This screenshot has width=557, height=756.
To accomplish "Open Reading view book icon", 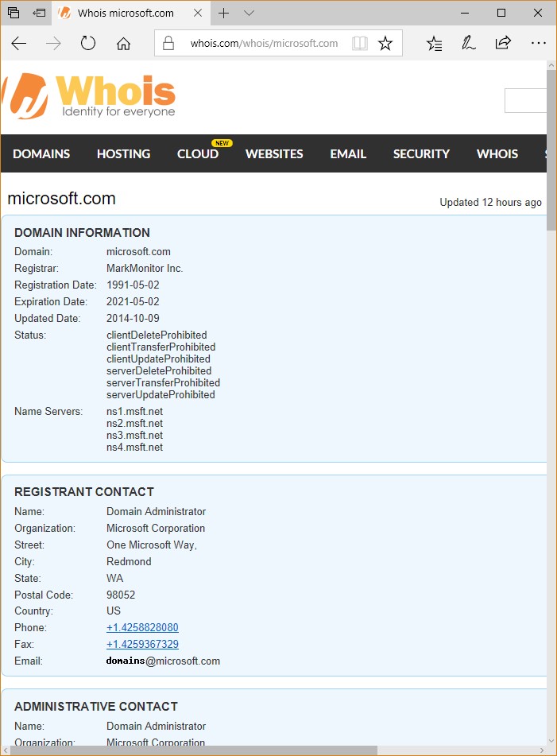I will coord(360,44).
